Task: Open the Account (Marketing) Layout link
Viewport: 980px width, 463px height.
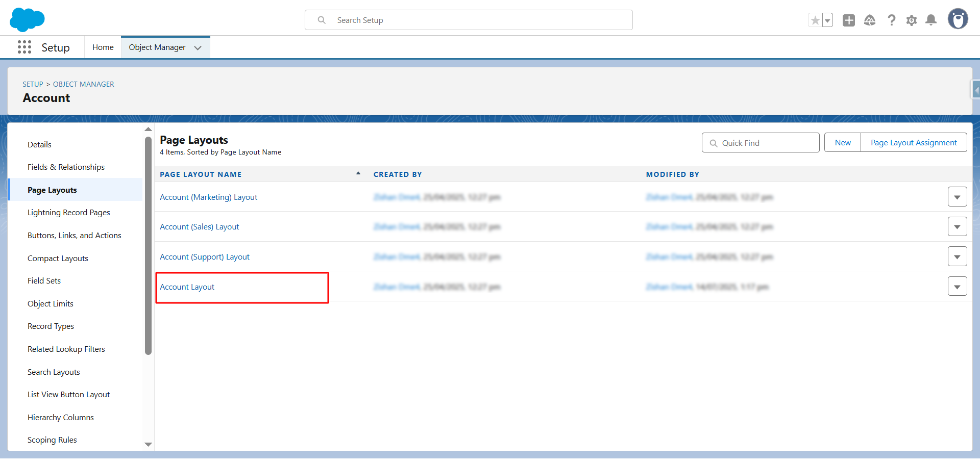Action: tap(208, 197)
